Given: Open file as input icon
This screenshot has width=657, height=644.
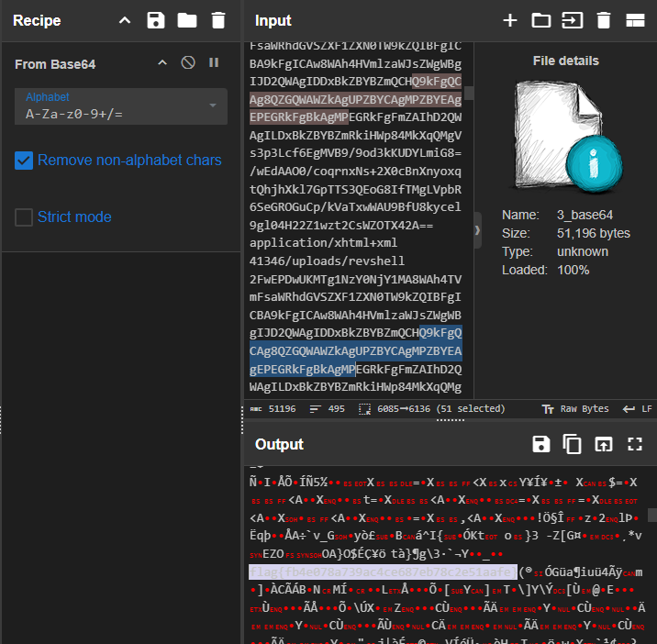Looking at the screenshot, I should click(573, 20).
